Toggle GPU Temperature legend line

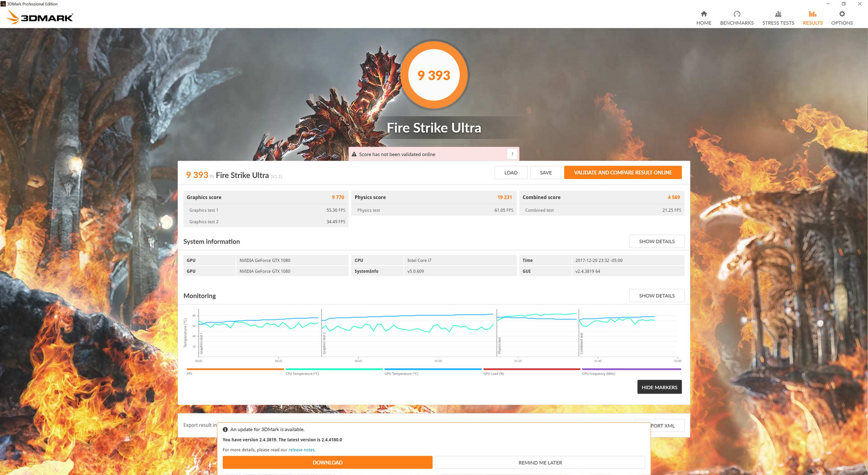coord(433,369)
